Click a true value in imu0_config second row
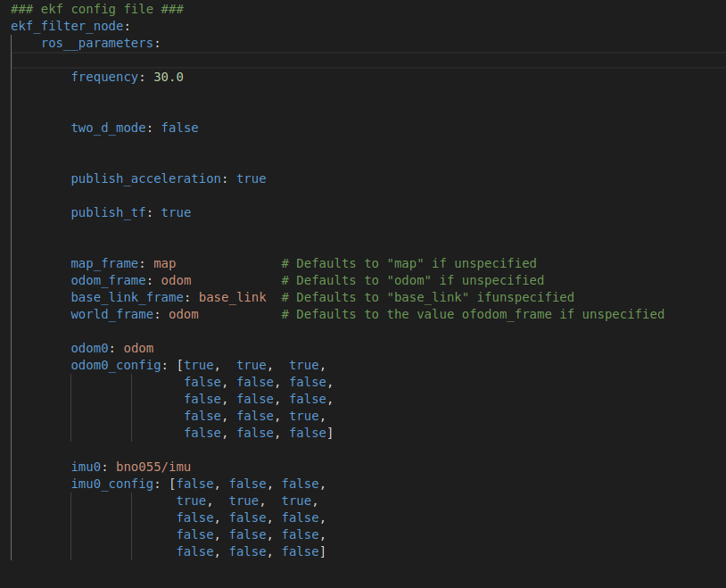Screen dimensions: 726x588 [x=191, y=501]
